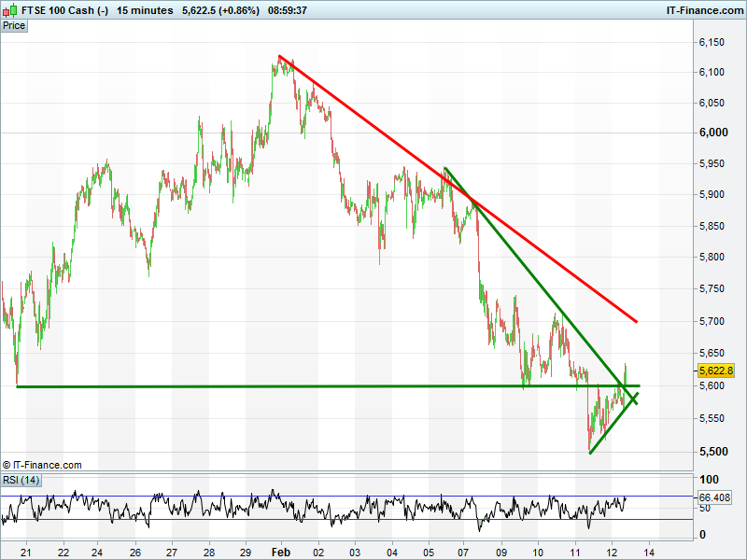Click the 5,500 level on price axis
This screenshot has height=560, width=747.
(x=713, y=452)
